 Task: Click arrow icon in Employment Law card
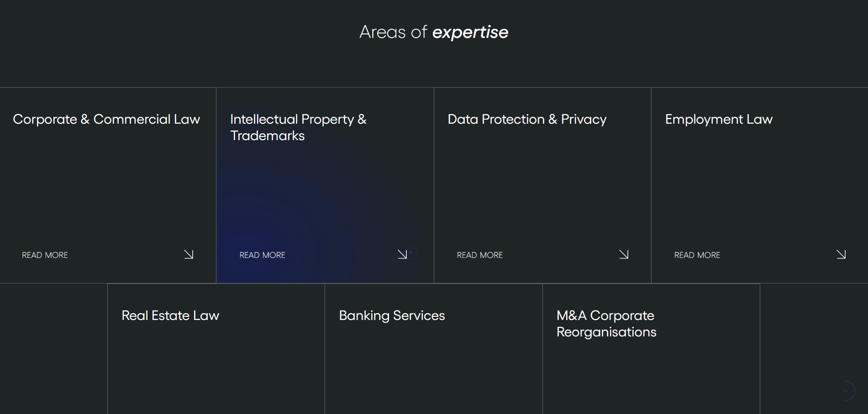[x=841, y=254]
